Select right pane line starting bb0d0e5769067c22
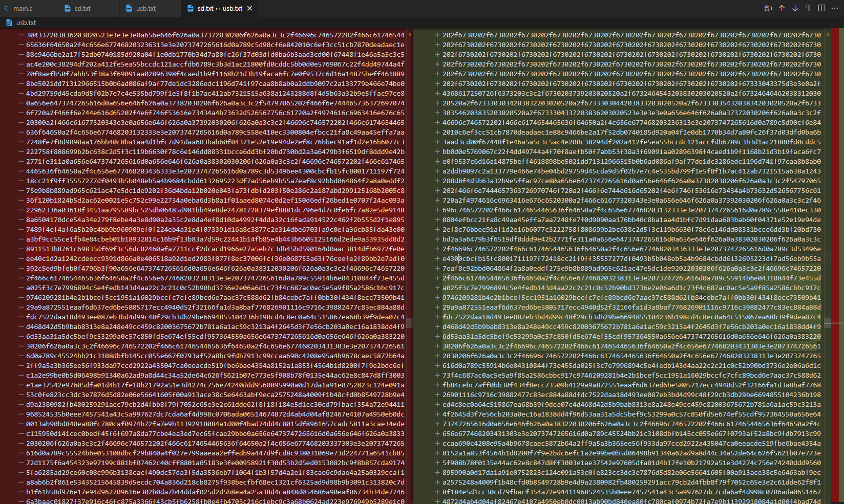Image resolution: width=844 pixels, height=504 pixels. tap(631, 151)
